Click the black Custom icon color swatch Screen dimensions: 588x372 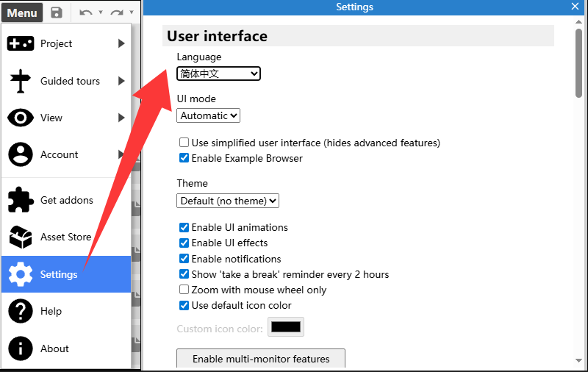[x=286, y=327]
